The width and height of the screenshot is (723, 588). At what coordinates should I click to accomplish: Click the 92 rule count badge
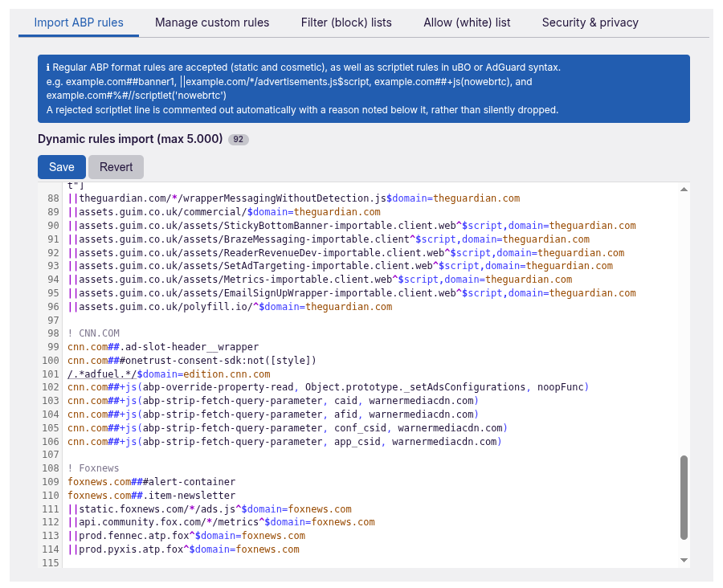point(239,139)
